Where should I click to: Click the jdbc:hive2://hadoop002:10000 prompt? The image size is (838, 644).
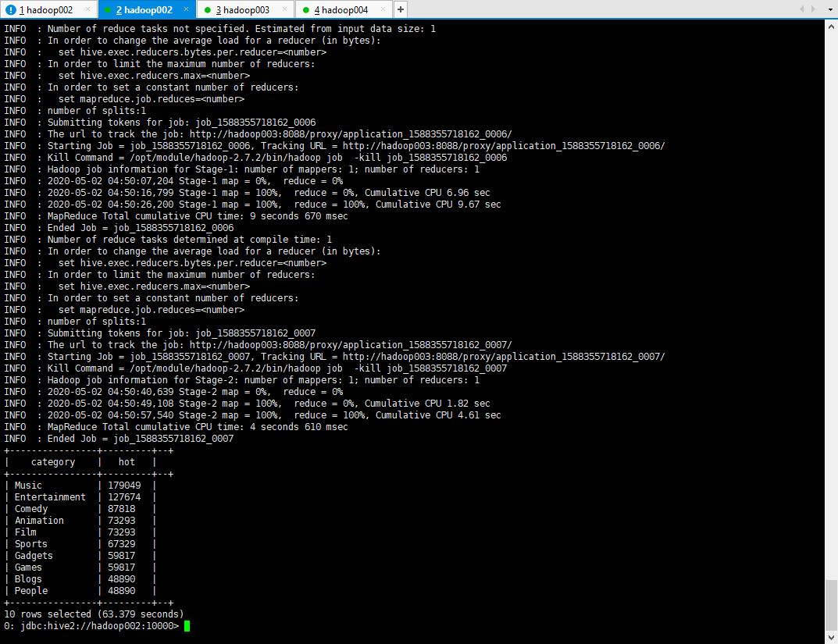(91, 626)
